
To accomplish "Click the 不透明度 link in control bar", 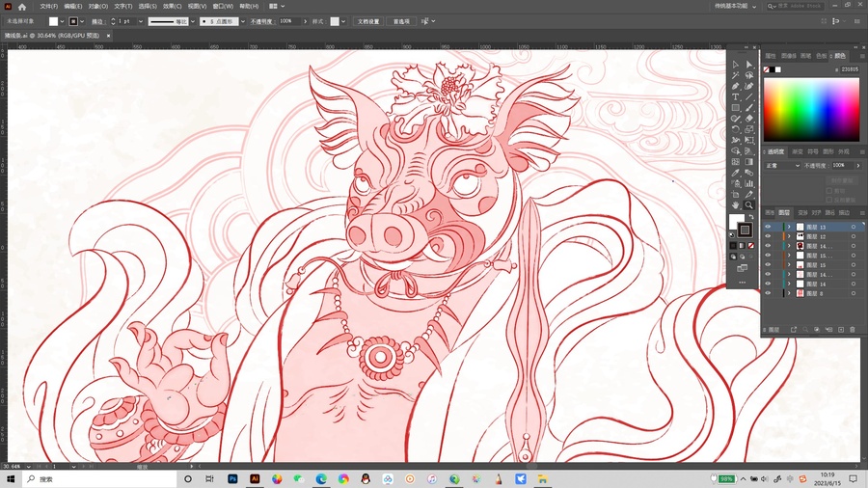I will click(261, 21).
